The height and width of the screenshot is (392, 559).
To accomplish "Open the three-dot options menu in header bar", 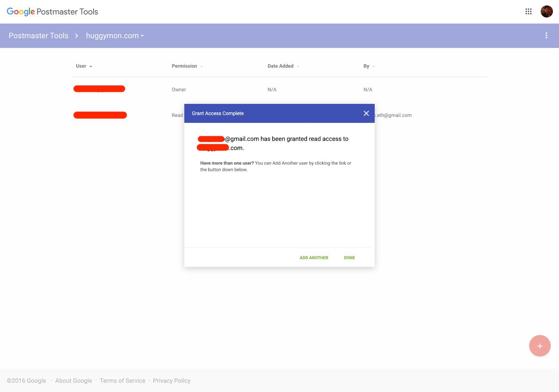I will (x=546, y=36).
